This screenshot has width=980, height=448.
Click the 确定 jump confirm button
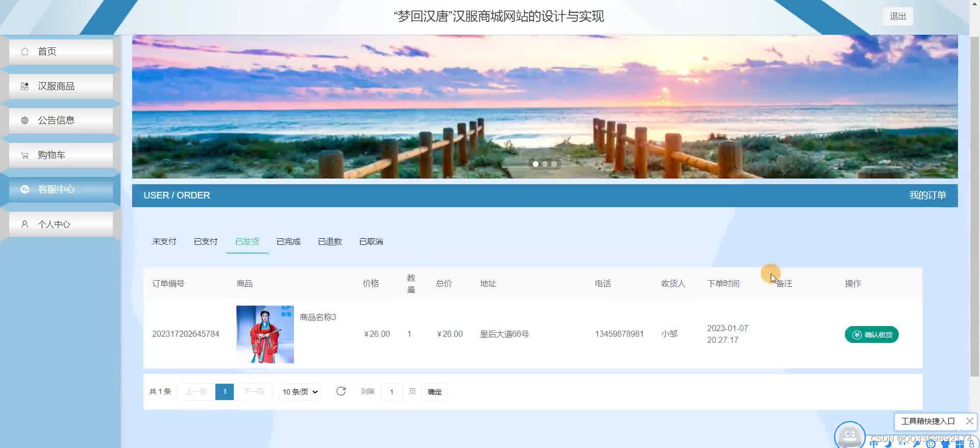tap(434, 392)
